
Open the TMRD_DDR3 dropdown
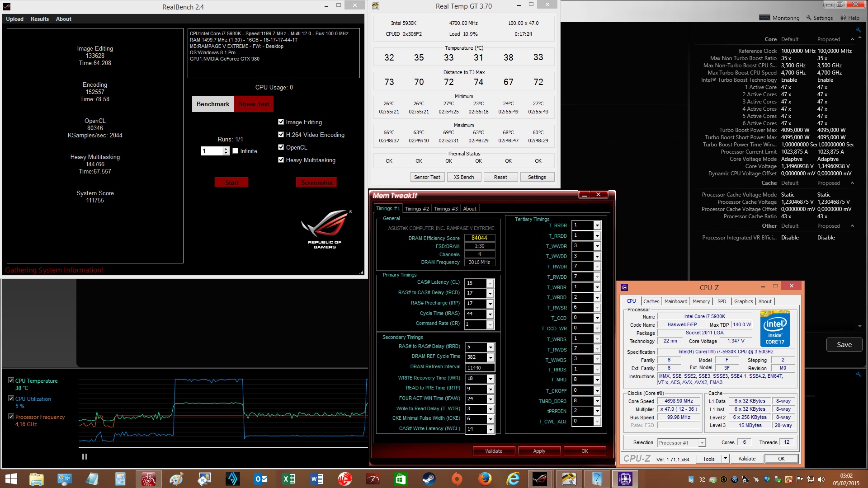[x=597, y=401]
